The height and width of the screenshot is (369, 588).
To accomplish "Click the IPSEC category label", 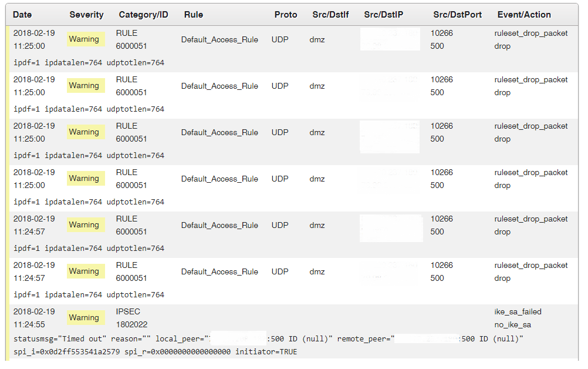I will click(x=128, y=311).
